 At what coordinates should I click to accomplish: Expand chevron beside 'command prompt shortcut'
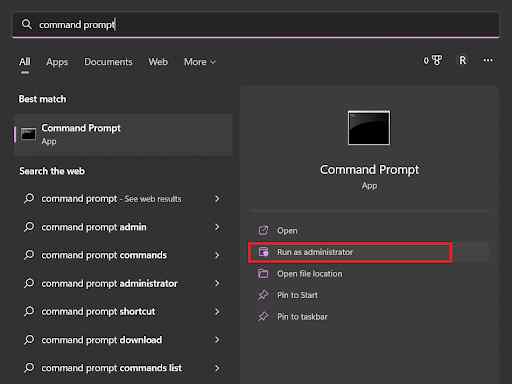pyautogui.click(x=217, y=312)
